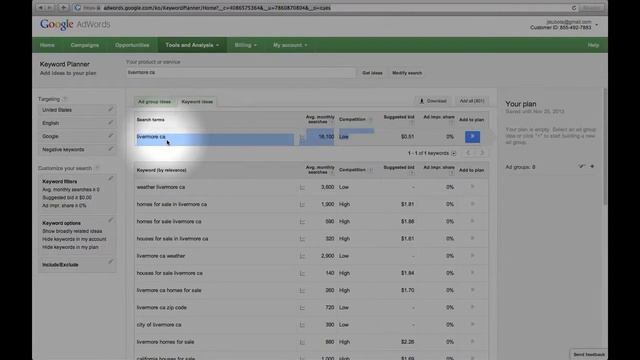The image size is (640, 360).
Task: Click Hide keywords in my plan
Action: click(x=70, y=247)
